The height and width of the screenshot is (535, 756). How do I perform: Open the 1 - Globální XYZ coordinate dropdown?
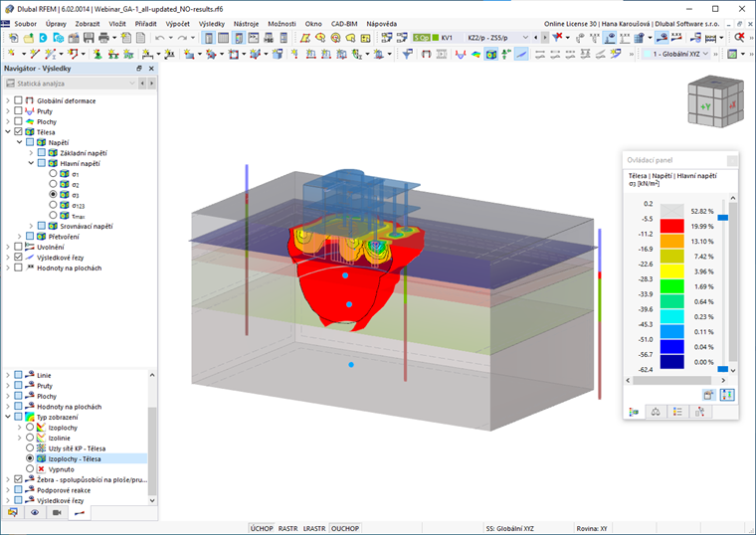(676, 54)
